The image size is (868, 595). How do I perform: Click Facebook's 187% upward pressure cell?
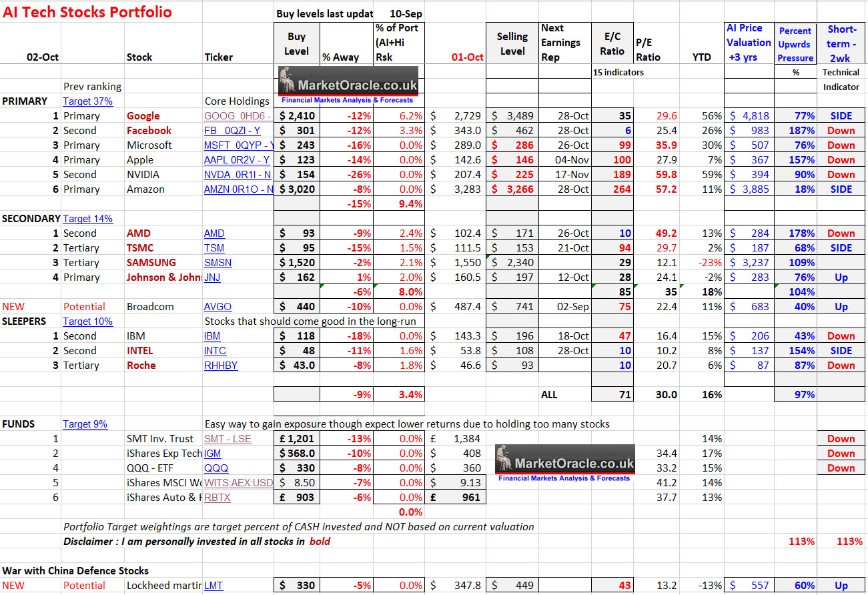[x=795, y=131]
